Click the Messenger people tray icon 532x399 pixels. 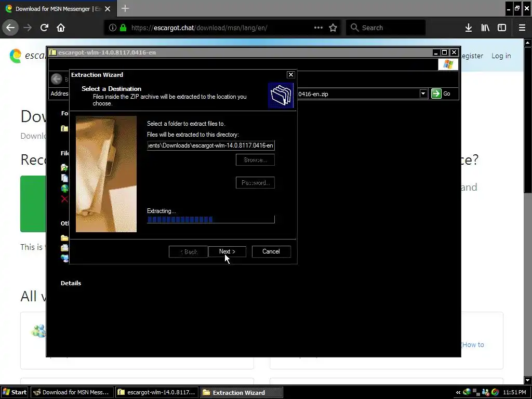[x=486, y=393]
